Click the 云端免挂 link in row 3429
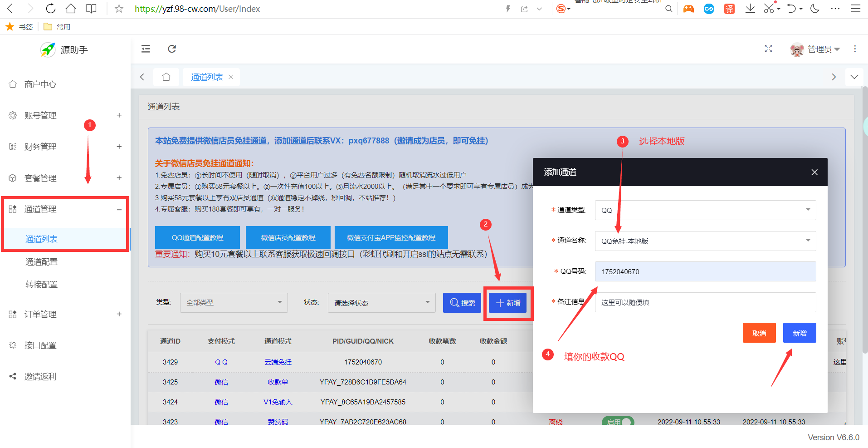The height and width of the screenshot is (448, 868). tap(278, 362)
